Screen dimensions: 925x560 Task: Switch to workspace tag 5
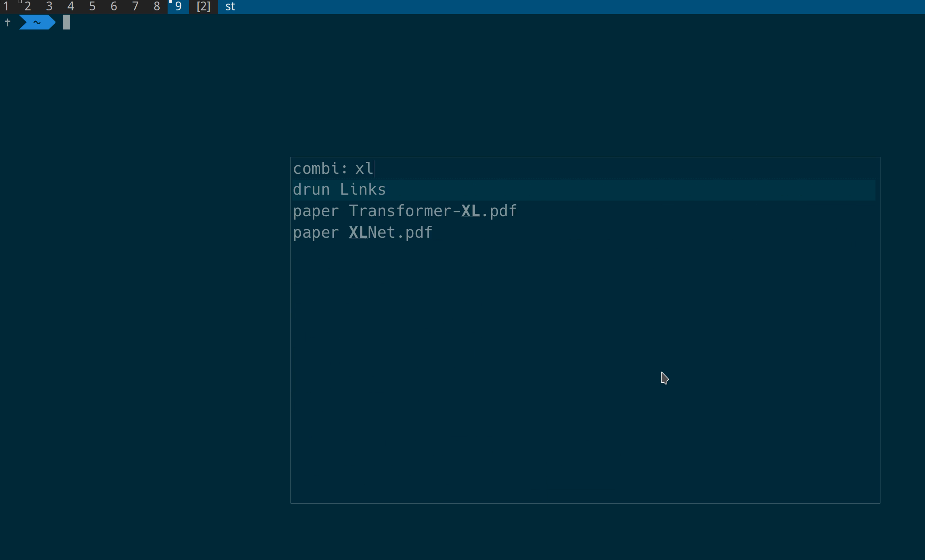coord(92,6)
